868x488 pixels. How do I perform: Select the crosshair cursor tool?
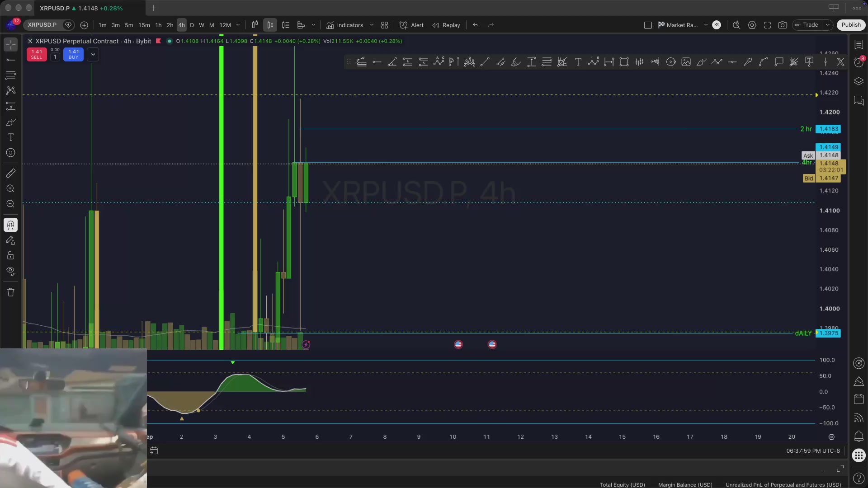pos(11,44)
